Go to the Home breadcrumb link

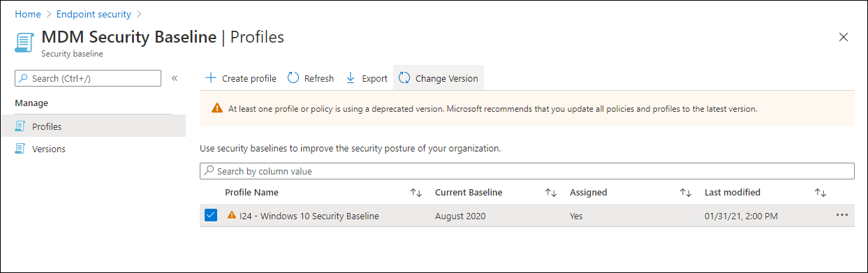coord(28,13)
